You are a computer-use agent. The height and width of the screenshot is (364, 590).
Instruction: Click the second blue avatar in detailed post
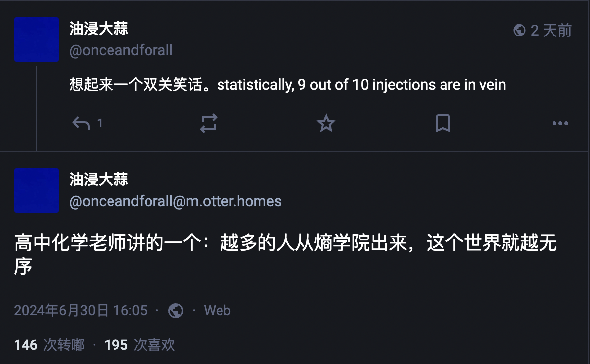coord(37,190)
